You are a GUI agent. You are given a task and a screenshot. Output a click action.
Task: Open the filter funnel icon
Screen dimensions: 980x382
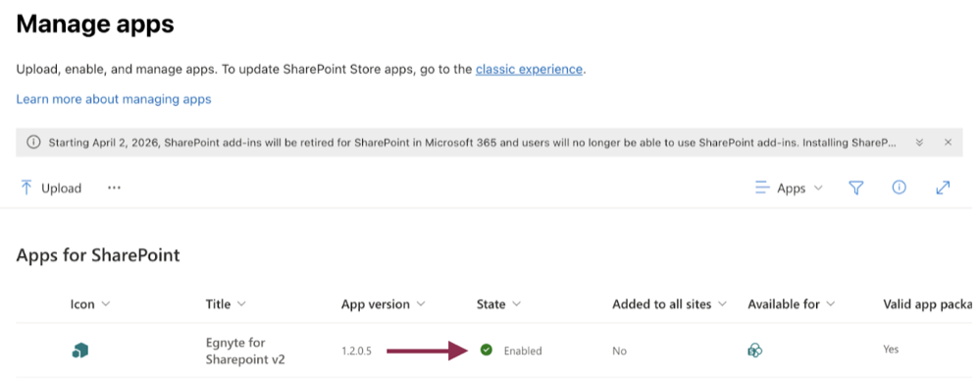[856, 188]
